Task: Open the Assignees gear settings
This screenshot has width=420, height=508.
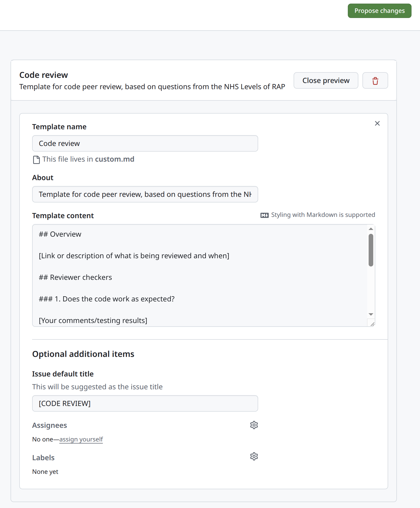Action: pyautogui.click(x=254, y=425)
